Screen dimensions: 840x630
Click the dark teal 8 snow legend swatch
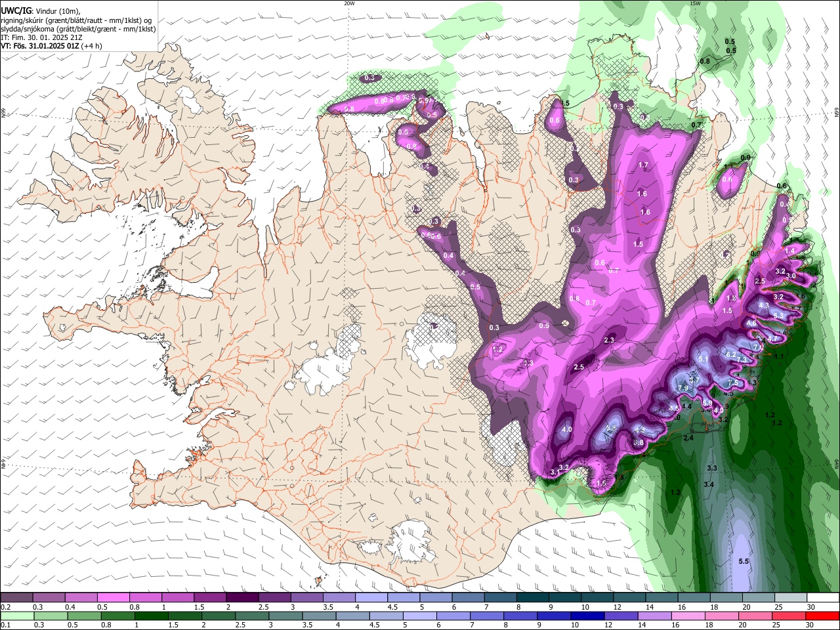[x=533, y=598]
